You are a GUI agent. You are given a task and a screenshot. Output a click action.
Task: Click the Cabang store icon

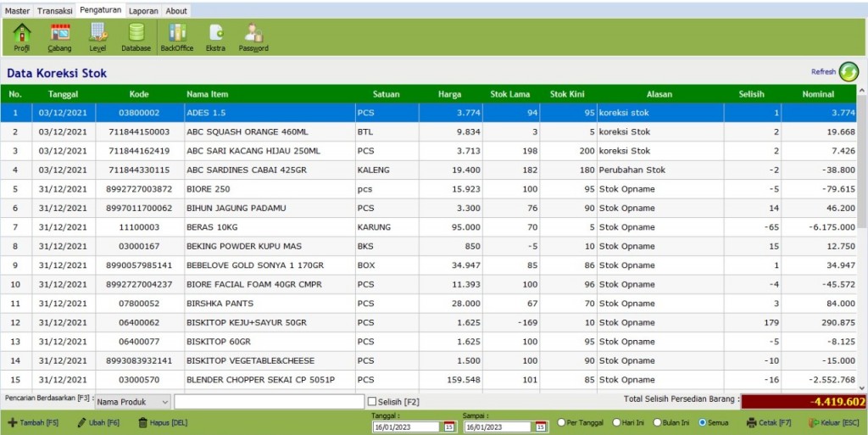pos(60,33)
